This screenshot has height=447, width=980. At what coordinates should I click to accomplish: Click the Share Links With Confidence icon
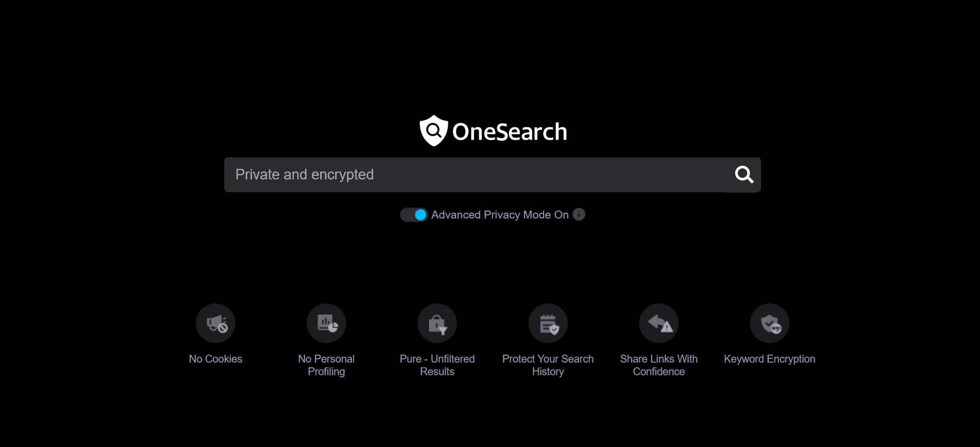(659, 323)
